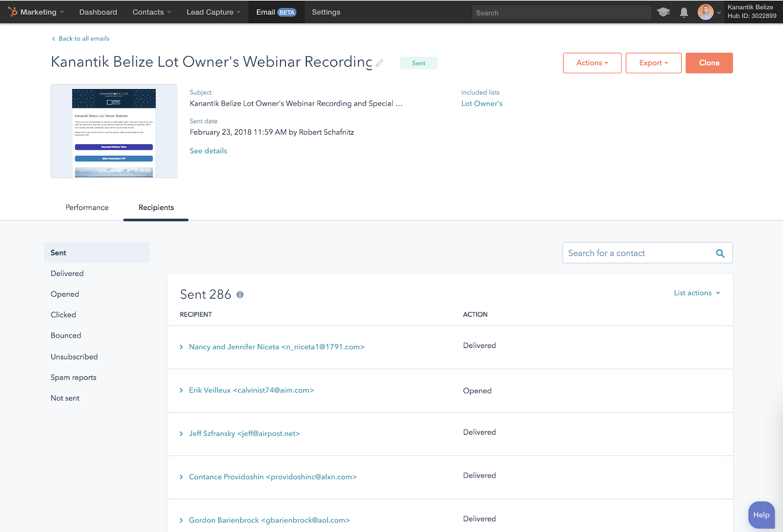
Task: Open Jeff Szfransky contact link
Action: point(244,434)
